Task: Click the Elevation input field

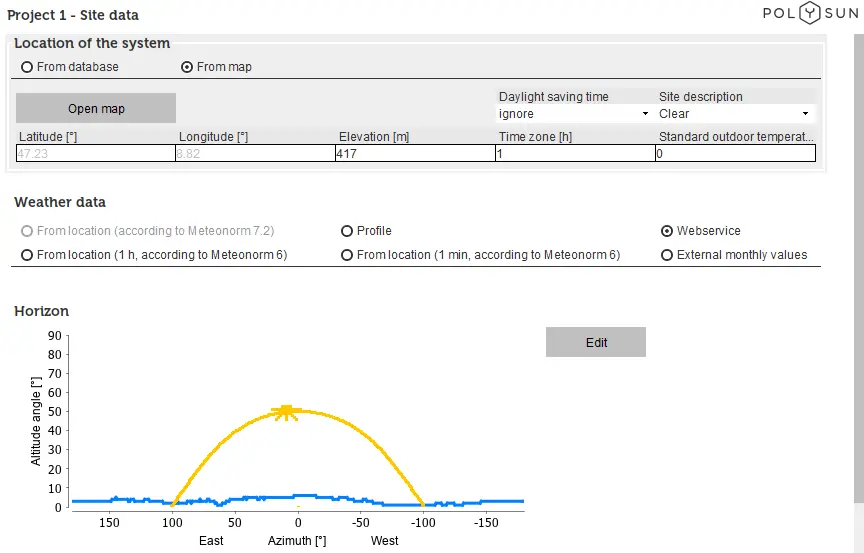Action: tap(415, 154)
